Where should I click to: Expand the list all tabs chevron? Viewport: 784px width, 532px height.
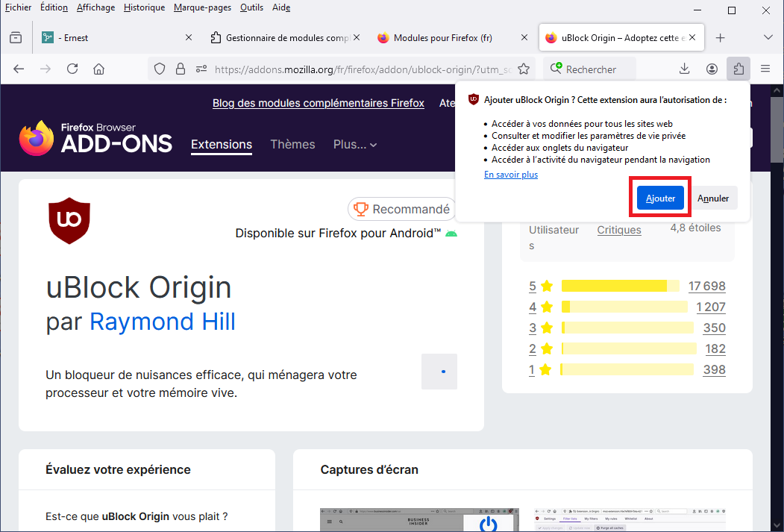(x=768, y=37)
